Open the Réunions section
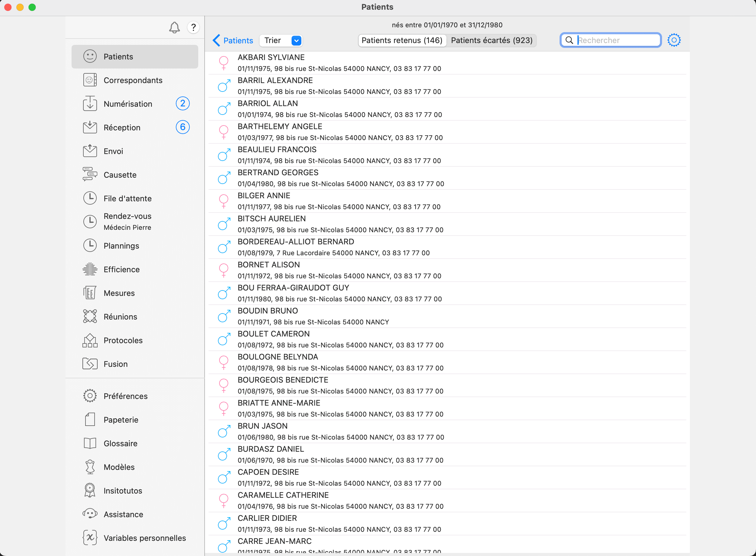Image resolution: width=756 pixels, height=556 pixels. pos(120,317)
